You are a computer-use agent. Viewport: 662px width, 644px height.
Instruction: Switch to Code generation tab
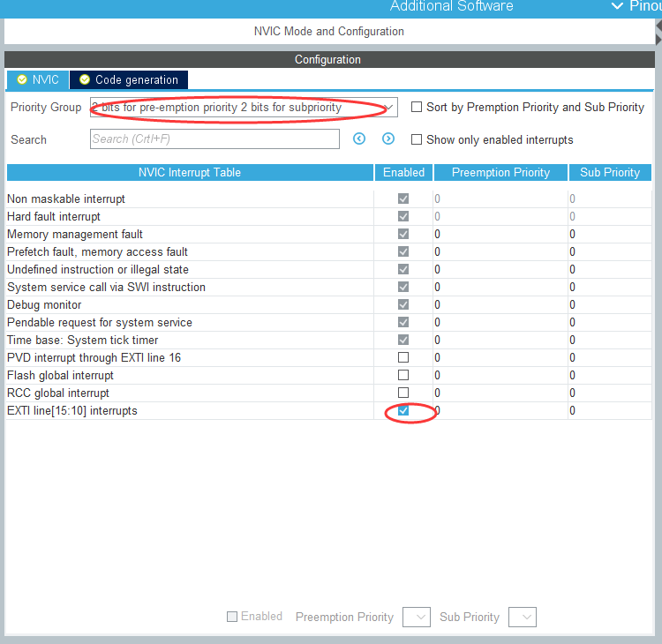(129, 79)
